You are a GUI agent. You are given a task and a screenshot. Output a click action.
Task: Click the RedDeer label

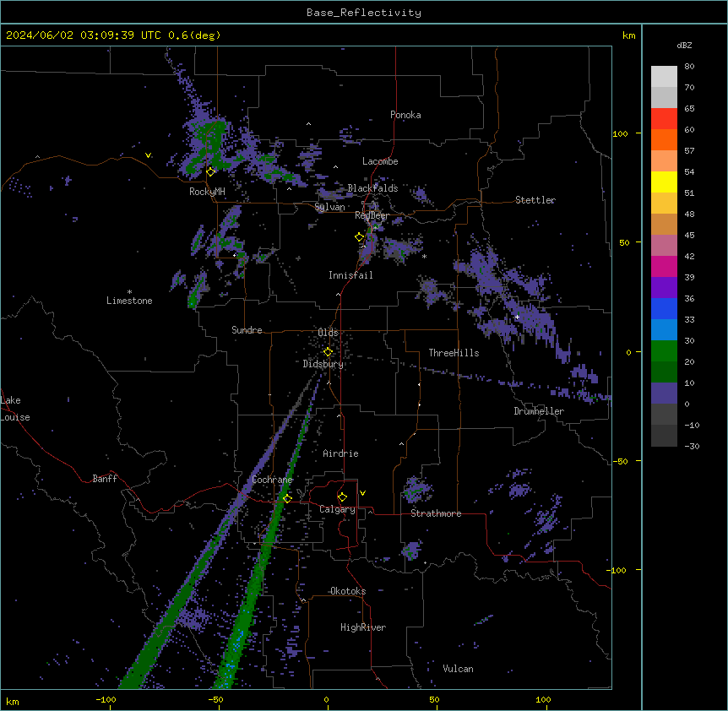(x=372, y=215)
